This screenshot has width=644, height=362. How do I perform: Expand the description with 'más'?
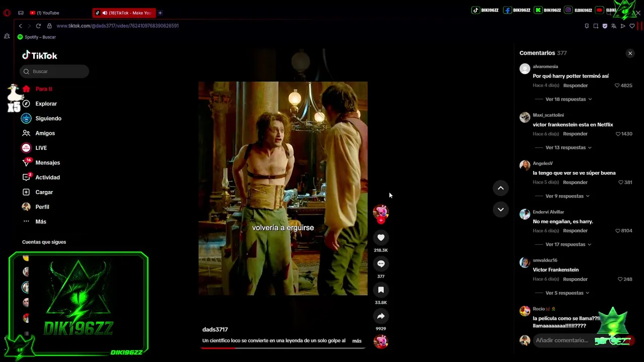(x=357, y=341)
